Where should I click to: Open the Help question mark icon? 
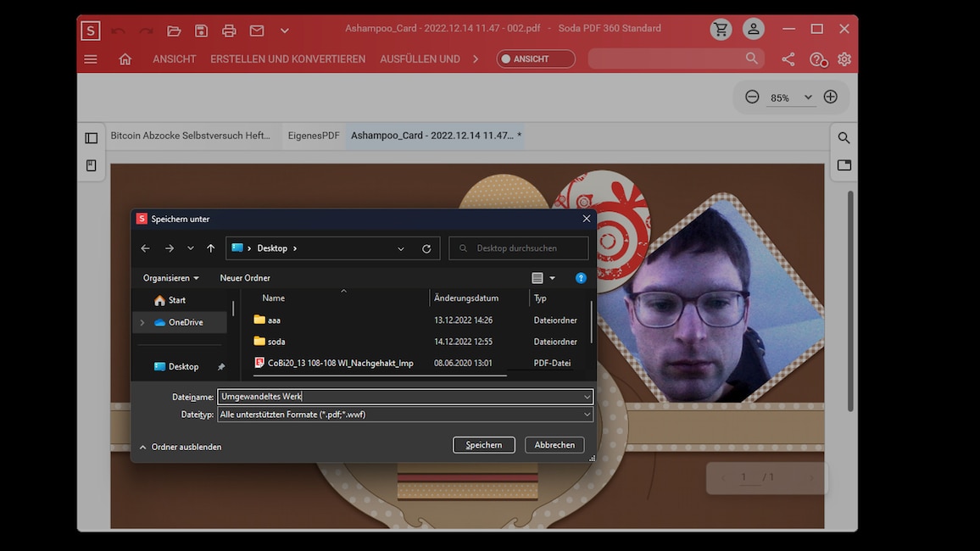tap(817, 59)
